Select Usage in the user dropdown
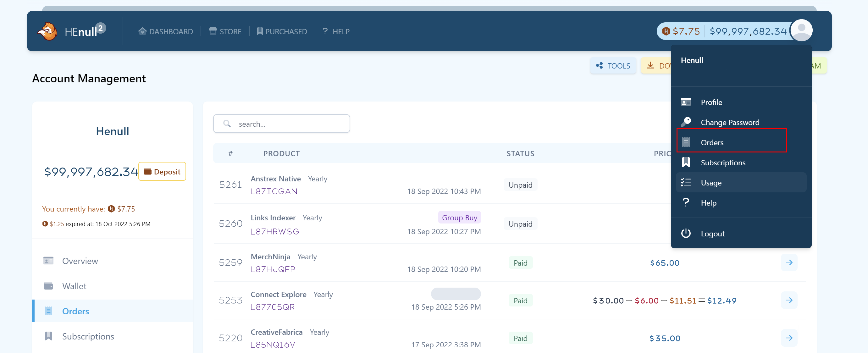This screenshot has height=353, width=868. 741,183
